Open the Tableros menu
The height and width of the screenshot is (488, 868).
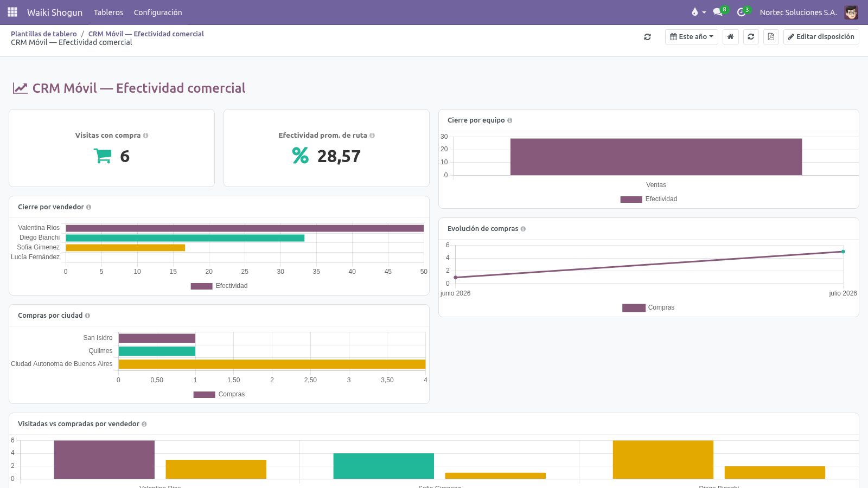[x=108, y=12]
